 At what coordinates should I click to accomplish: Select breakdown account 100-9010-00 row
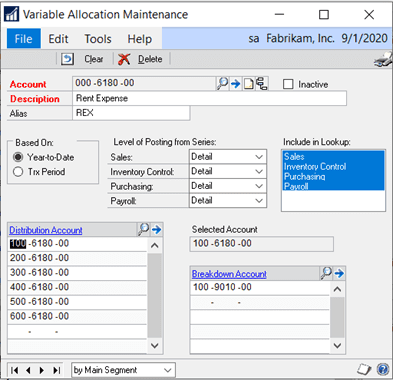[260, 287]
